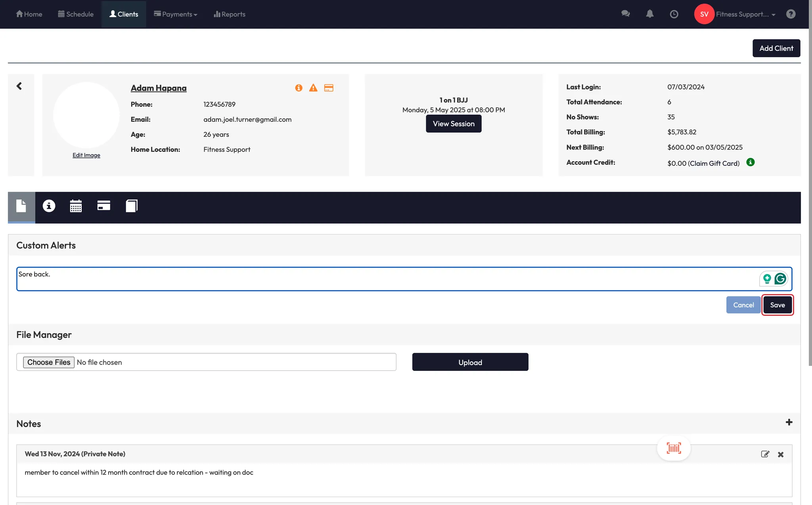Switch to the payment card tab
The width and height of the screenshot is (812, 505).
pyautogui.click(x=103, y=206)
